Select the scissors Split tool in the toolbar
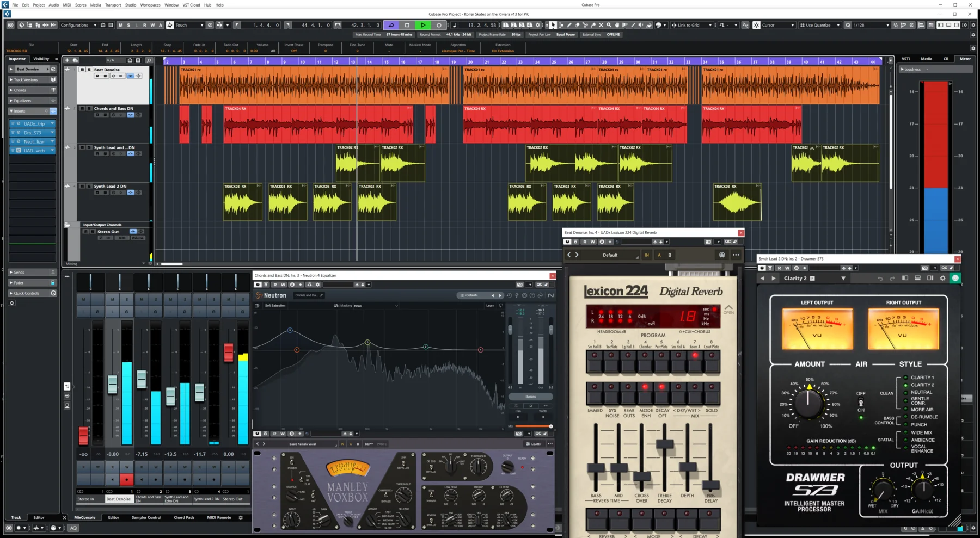This screenshot has width=980, height=538. click(x=585, y=25)
